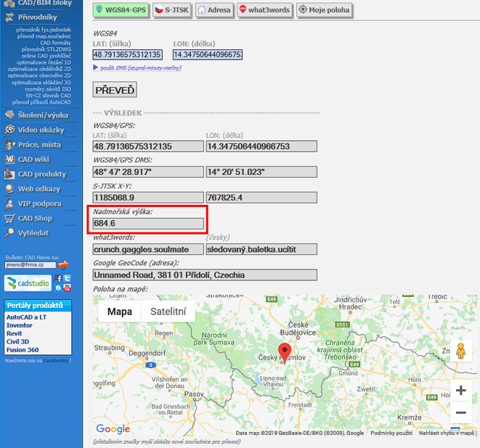This screenshot has width=480, height=448.
Task: Select the WGS84-GPS tab
Action: click(121, 10)
